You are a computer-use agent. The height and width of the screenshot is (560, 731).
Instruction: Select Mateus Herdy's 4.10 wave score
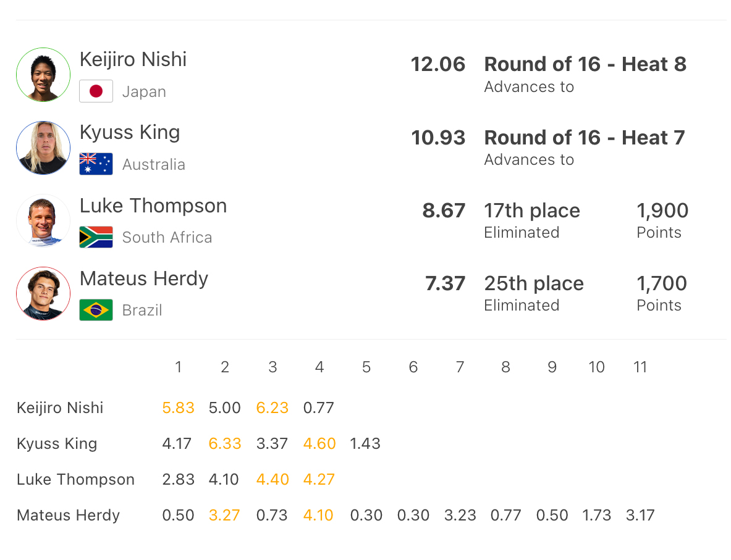coord(319,516)
